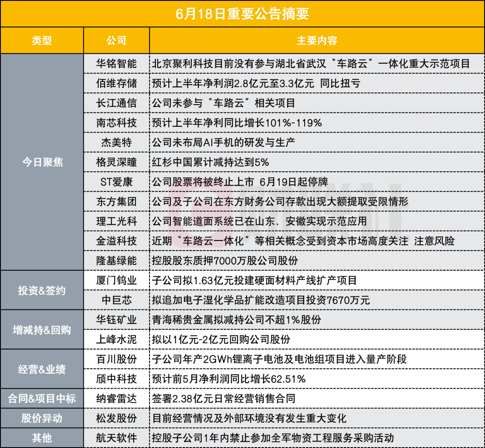This screenshot has width=485, height=448.
Task: Click text 签署2.38亿元日常经营销售合同
Action: click(x=224, y=398)
